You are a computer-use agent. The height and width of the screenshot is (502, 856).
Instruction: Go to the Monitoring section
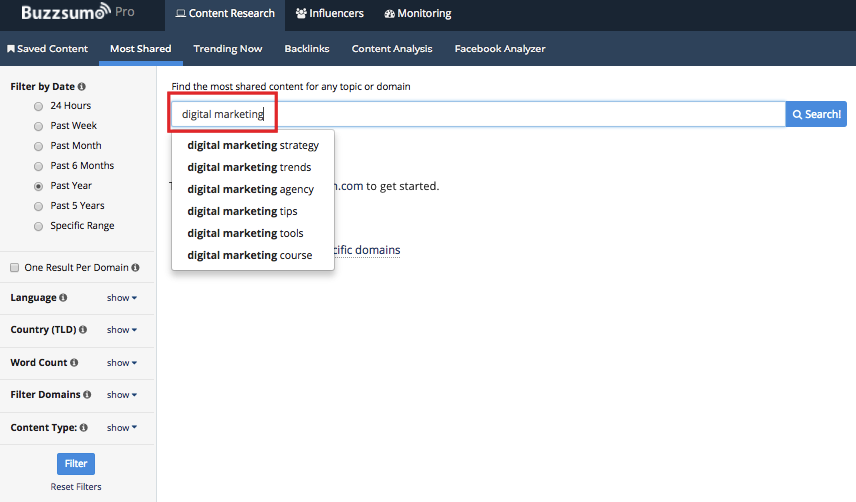(418, 14)
